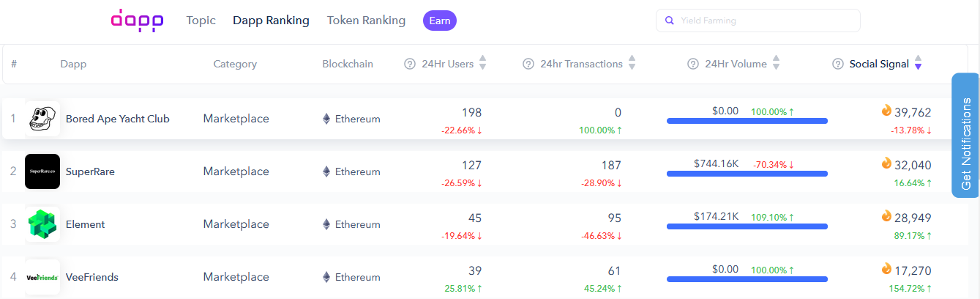Image resolution: width=980 pixels, height=299 pixels.
Task: Click help icon beside Social Signal
Action: point(838,64)
